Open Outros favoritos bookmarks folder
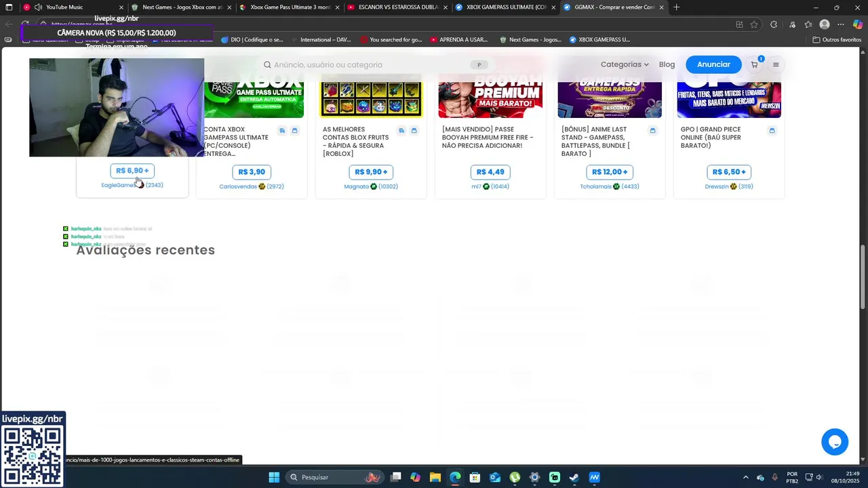The width and height of the screenshot is (868, 488). (x=837, y=39)
